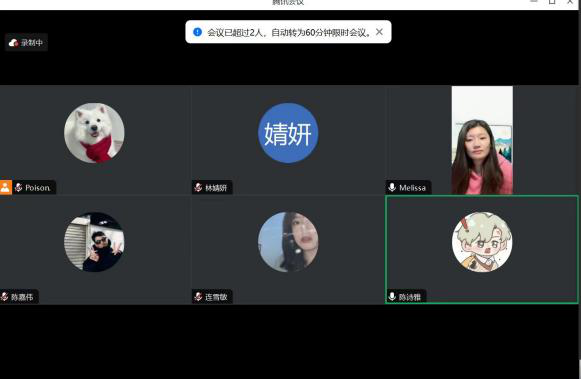Click the blue info icon in notification
This screenshot has width=581, height=379.
(197, 32)
